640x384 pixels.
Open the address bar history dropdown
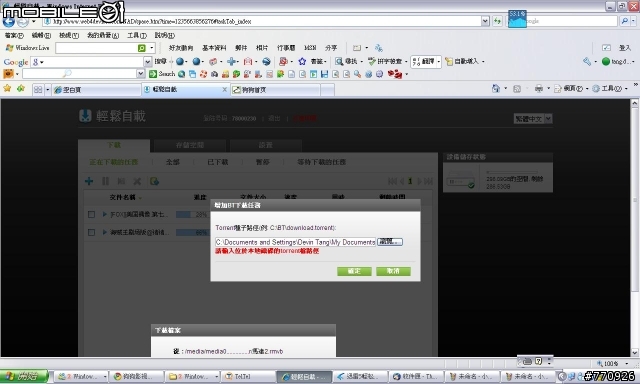click(485, 21)
